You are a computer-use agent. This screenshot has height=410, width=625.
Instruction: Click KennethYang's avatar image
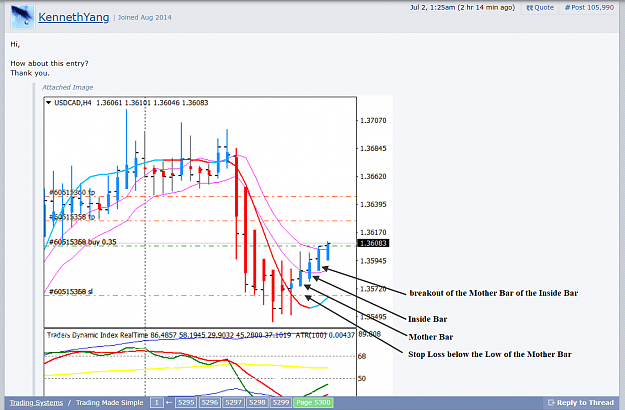23,17
